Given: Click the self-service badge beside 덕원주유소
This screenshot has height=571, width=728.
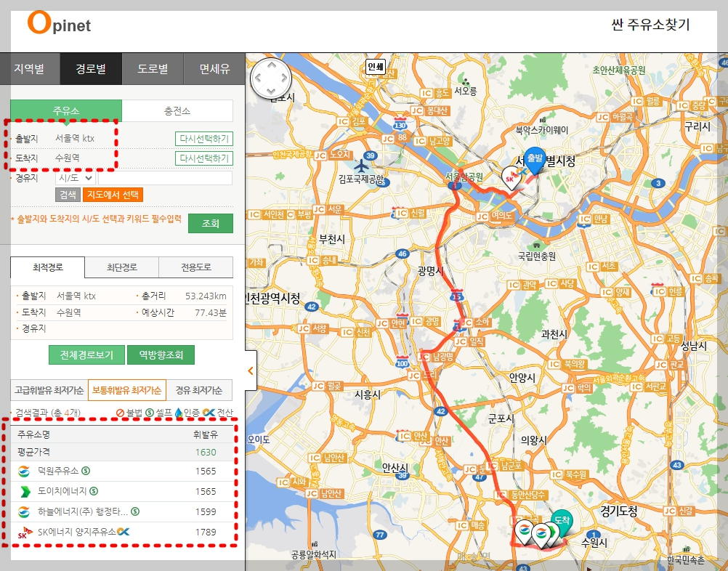Looking at the screenshot, I should click(x=86, y=471).
